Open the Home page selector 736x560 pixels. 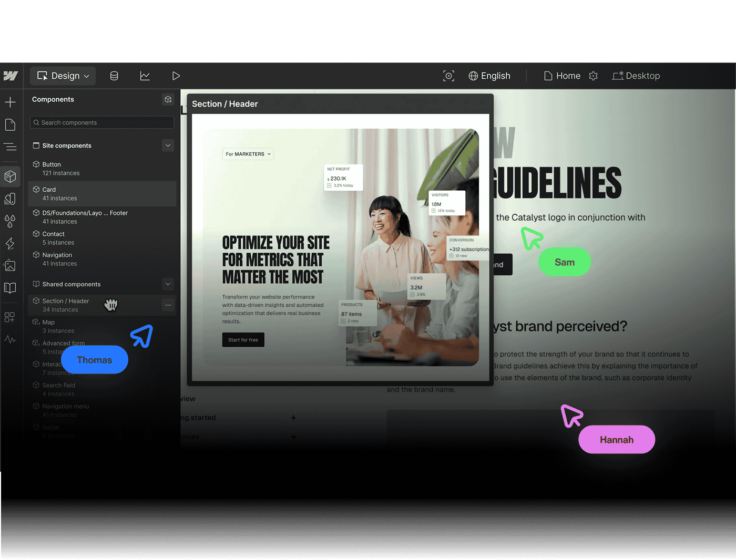[562, 76]
